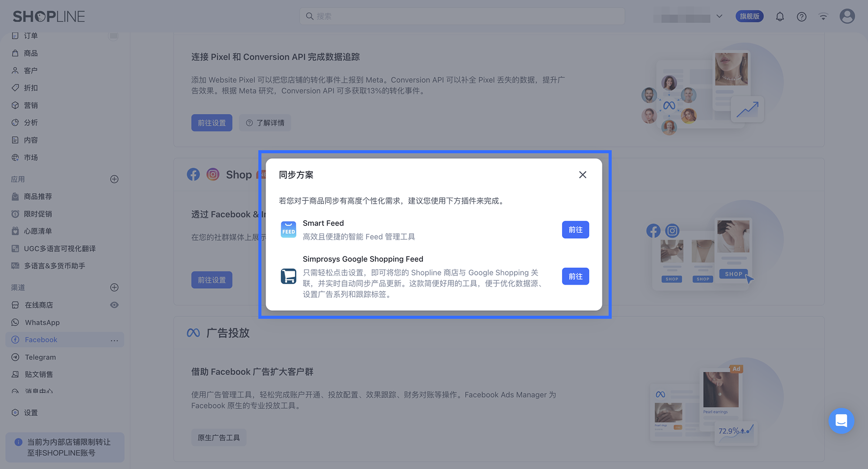Click 前往设置 in the Shop section

click(x=212, y=280)
